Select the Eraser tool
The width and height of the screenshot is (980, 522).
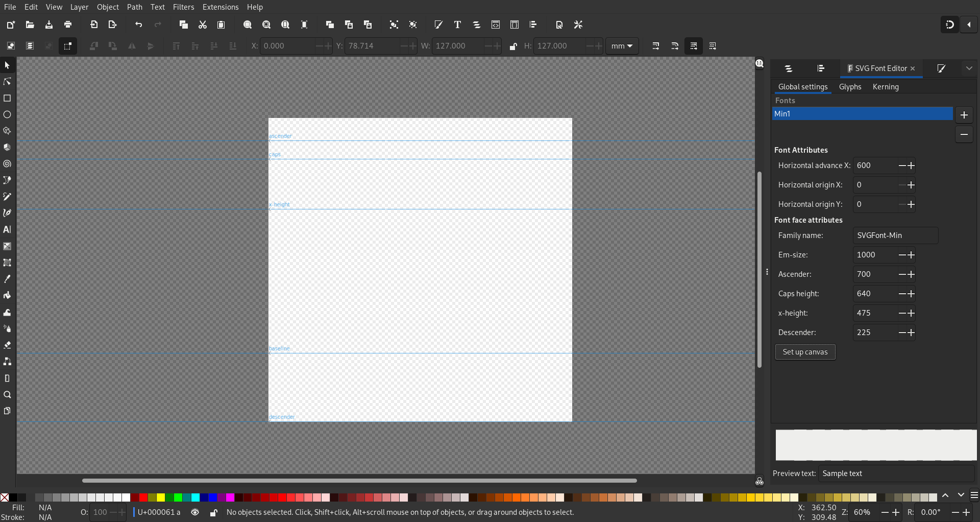point(7,345)
